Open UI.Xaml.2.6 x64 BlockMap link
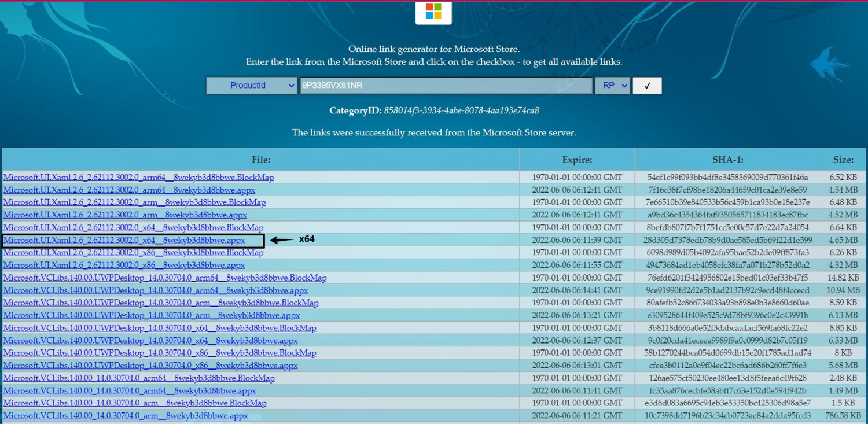The height and width of the screenshot is (424, 868). (133, 227)
